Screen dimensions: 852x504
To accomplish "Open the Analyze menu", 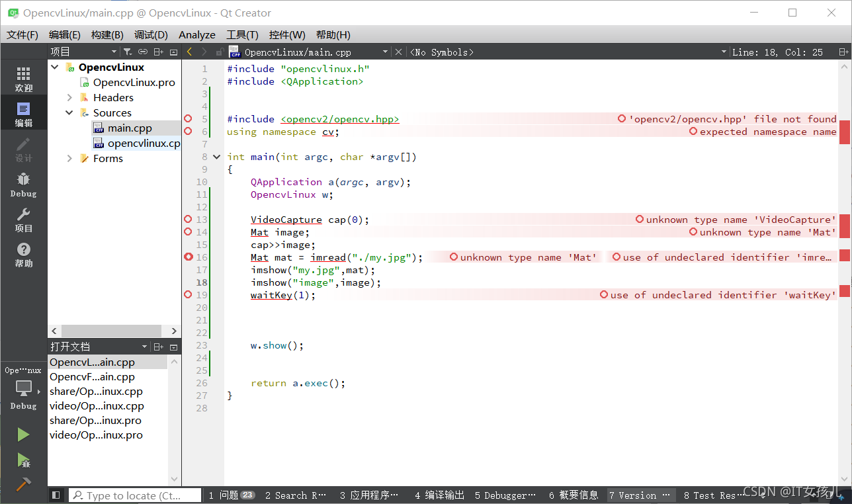I will coord(197,34).
